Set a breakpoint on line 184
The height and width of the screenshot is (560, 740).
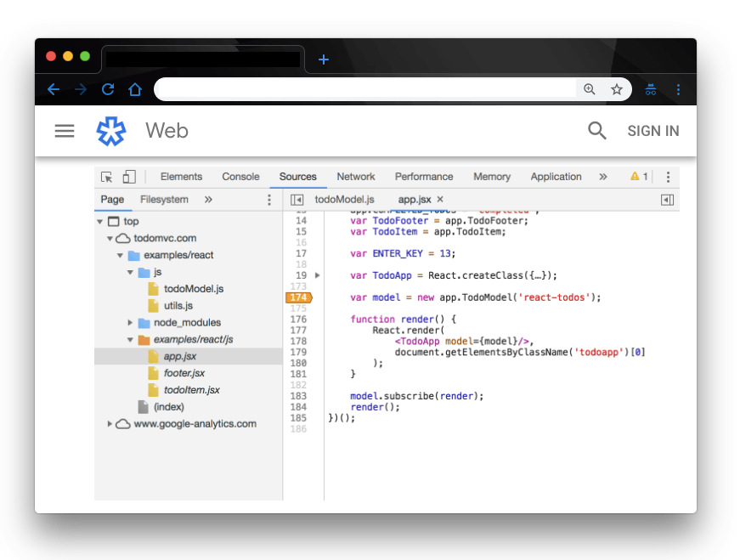(298, 407)
